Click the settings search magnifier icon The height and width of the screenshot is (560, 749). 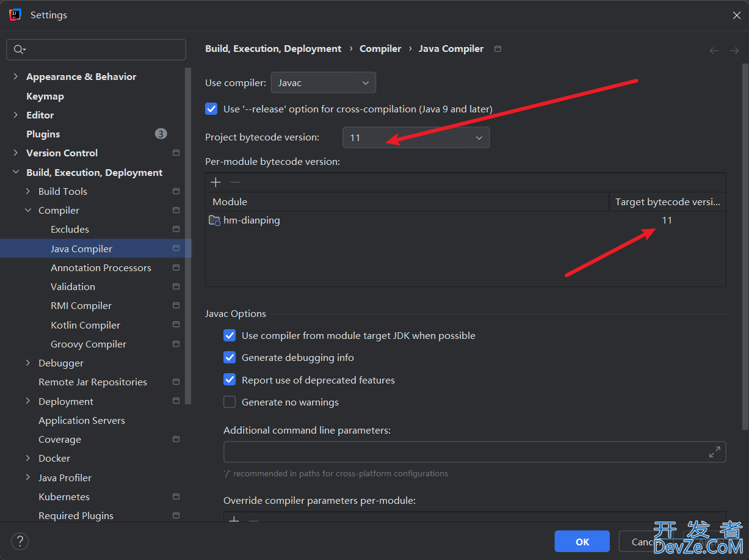(20, 49)
